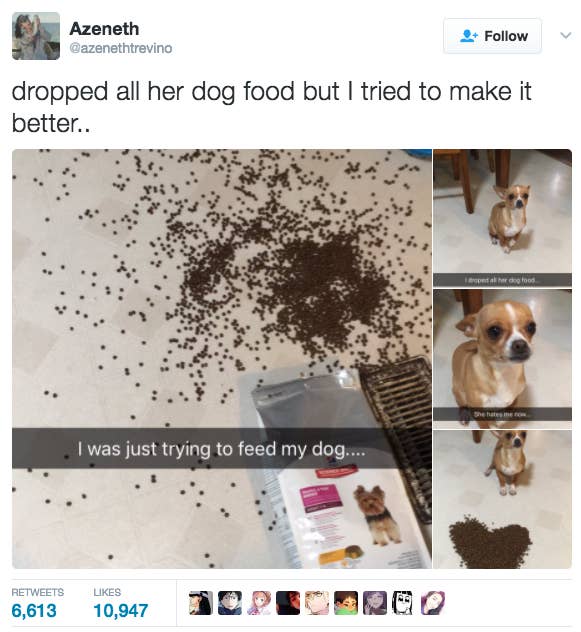Open the top-right chihuahua photo
The height and width of the screenshot is (632, 581).
click(x=502, y=218)
